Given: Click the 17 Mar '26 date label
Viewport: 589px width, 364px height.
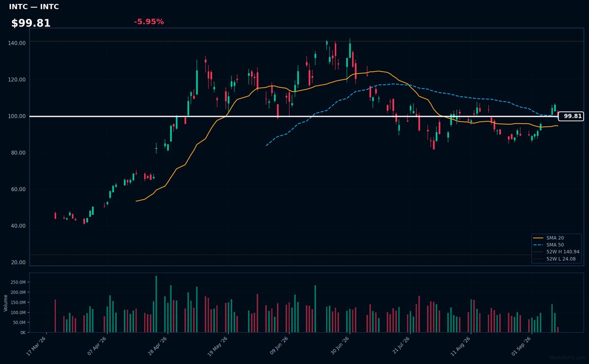Looking at the screenshot, I should tap(37, 346).
